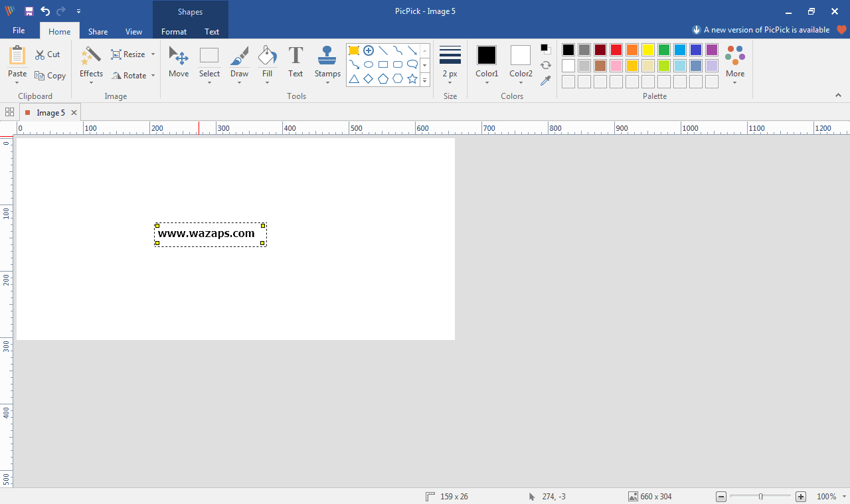Pick the speech bubble shape

(x=412, y=64)
